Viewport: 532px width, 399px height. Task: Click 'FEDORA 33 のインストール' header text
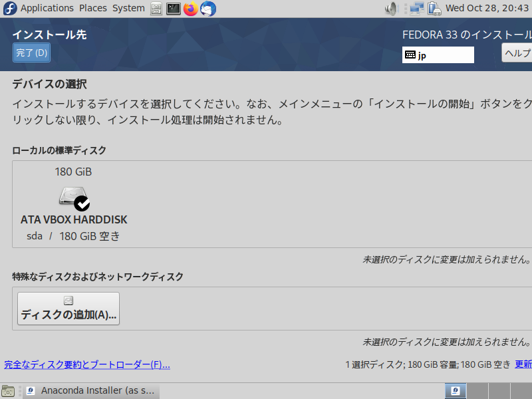pyautogui.click(x=467, y=35)
